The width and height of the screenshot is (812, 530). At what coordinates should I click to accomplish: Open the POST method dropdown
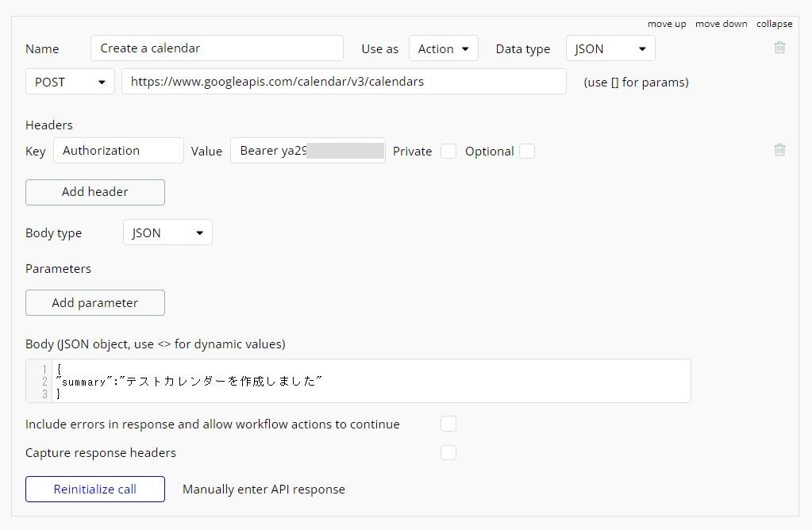click(x=70, y=82)
